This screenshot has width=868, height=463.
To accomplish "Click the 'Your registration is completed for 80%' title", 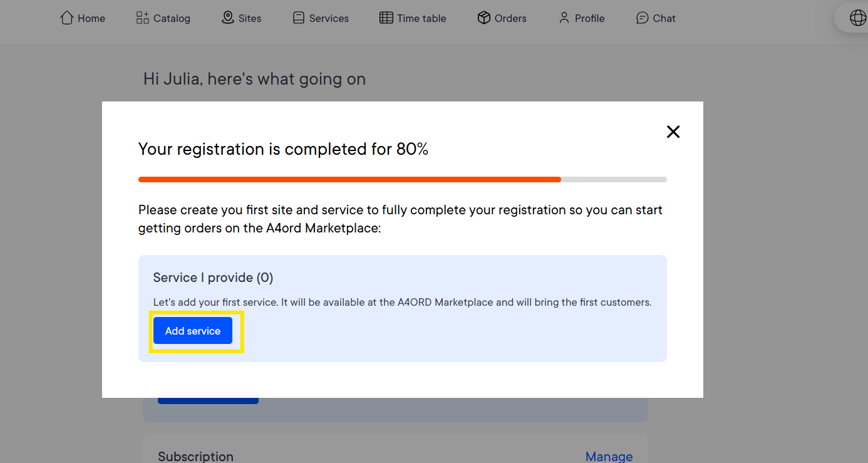I will click(x=283, y=149).
